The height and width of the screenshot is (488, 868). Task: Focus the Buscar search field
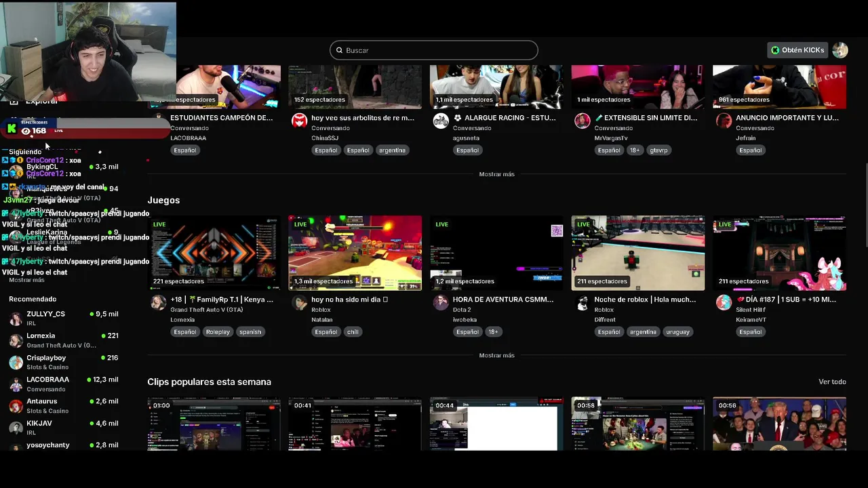(x=434, y=50)
